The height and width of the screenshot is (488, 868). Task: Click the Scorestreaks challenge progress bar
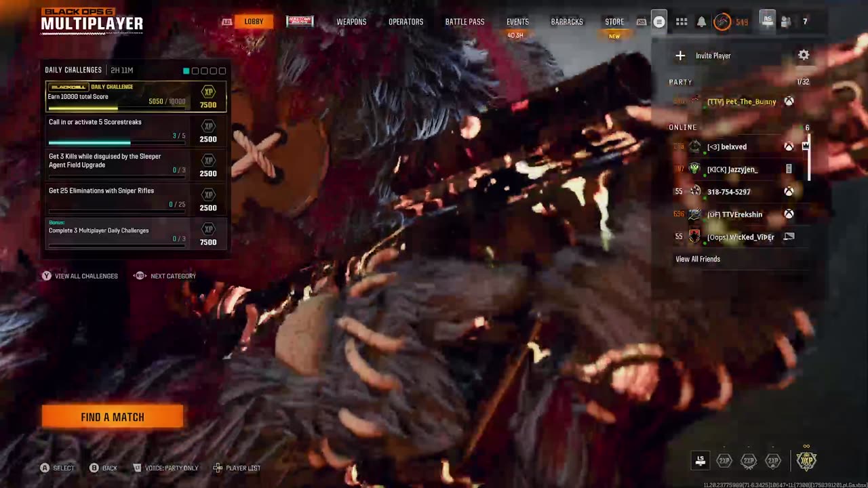pyautogui.click(x=117, y=142)
